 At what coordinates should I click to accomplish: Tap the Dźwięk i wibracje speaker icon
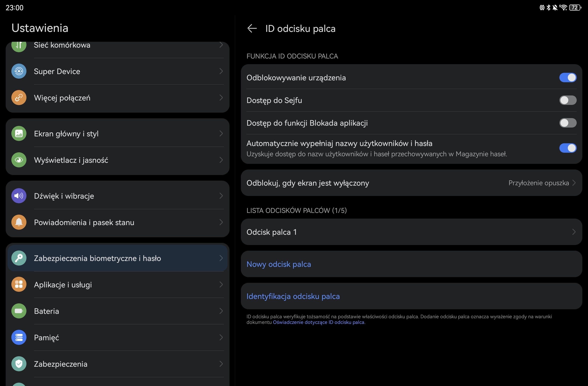click(19, 196)
